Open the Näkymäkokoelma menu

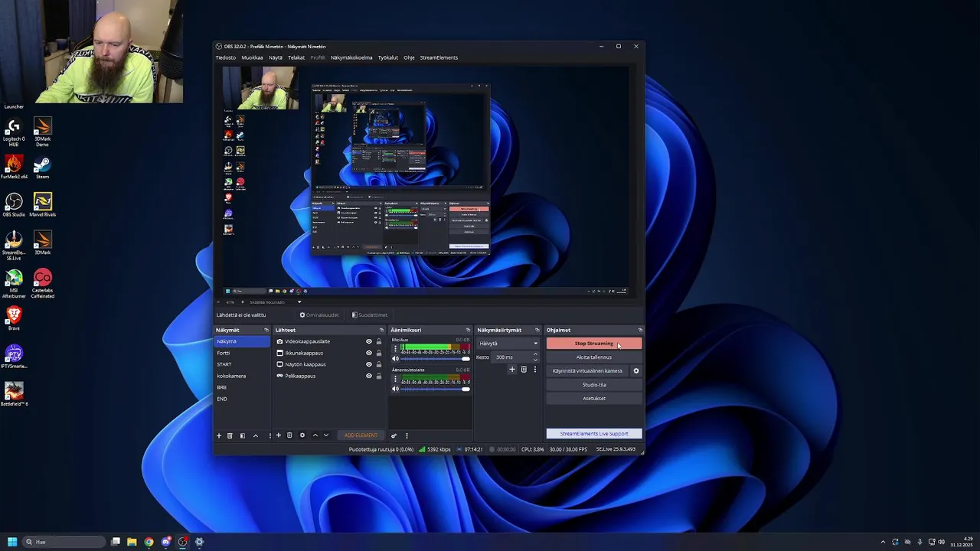(x=351, y=57)
